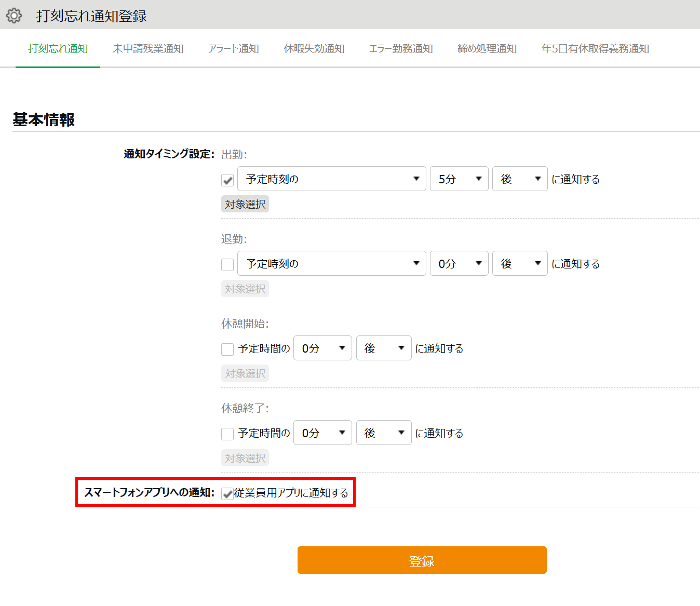This screenshot has height=606, width=700.
Task: Click the orange 登録 button
Action: 422,560
